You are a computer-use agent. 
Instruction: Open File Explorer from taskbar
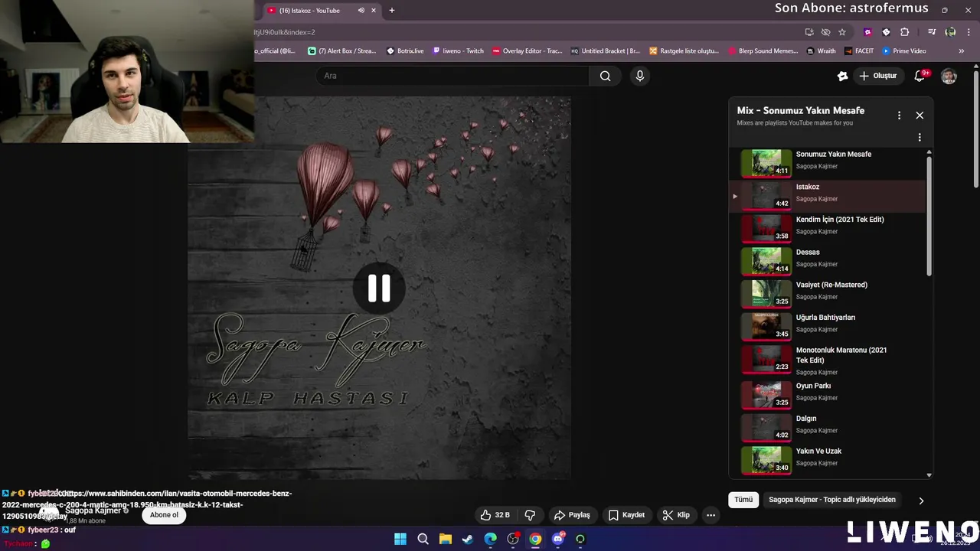coord(445,539)
